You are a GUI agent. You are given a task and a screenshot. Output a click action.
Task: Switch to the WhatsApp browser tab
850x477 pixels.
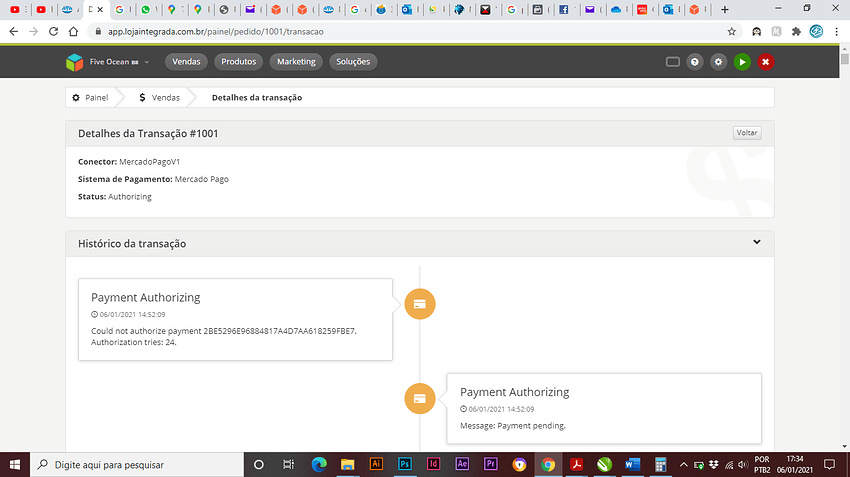145,9
